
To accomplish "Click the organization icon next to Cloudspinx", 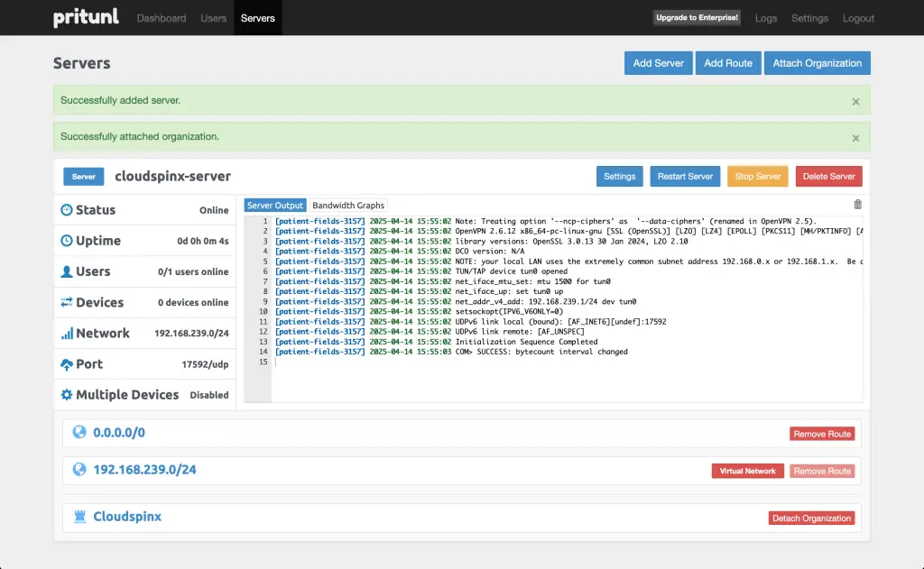I will [79, 516].
